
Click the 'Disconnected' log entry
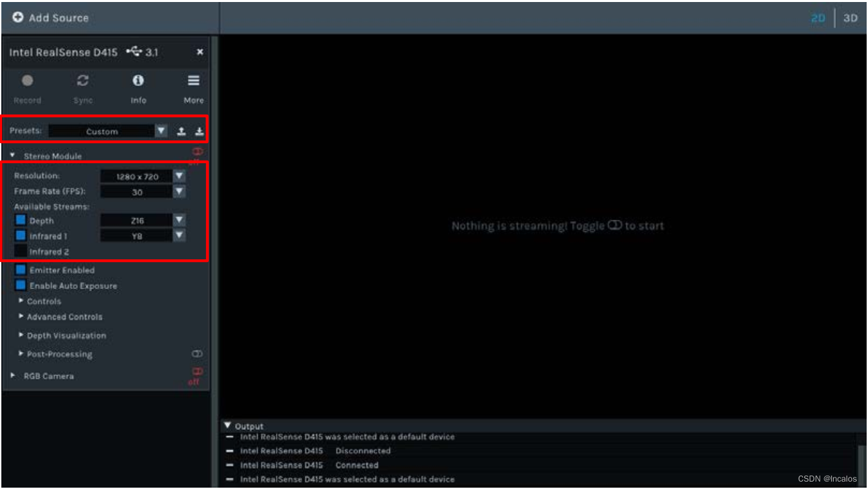[x=363, y=451]
